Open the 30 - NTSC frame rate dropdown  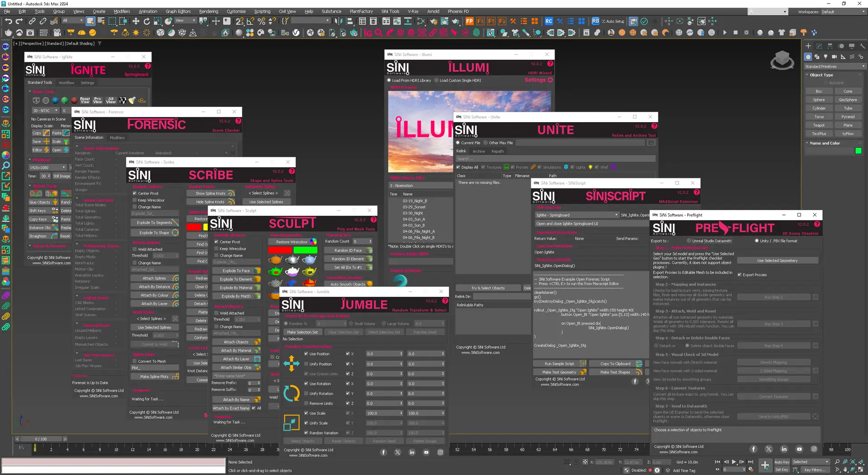(45, 110)
